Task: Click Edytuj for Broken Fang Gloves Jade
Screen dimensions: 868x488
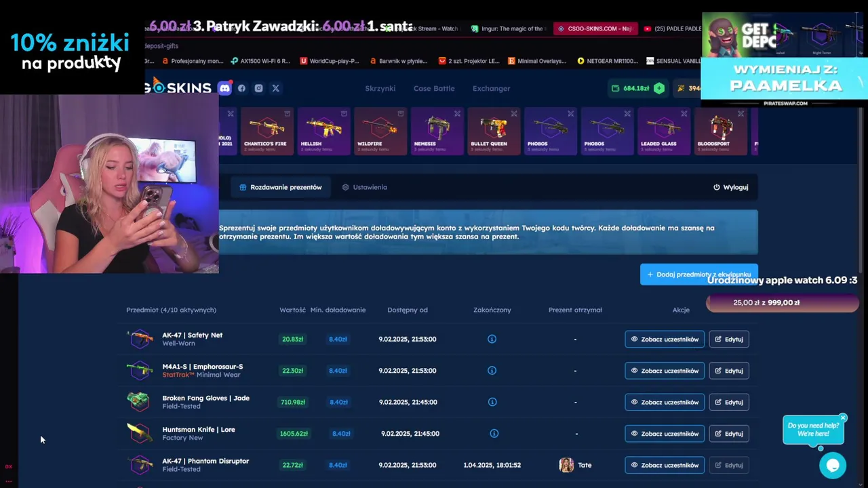Action: point(729,402)
